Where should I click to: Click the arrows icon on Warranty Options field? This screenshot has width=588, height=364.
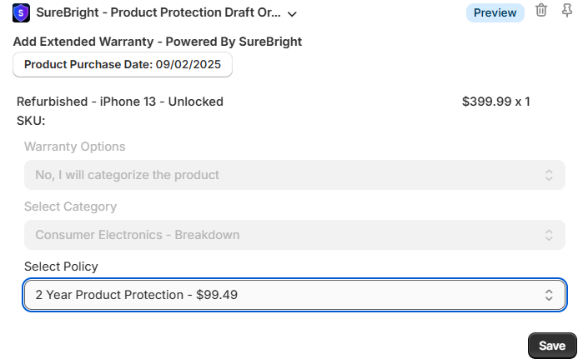pos(549,175)
